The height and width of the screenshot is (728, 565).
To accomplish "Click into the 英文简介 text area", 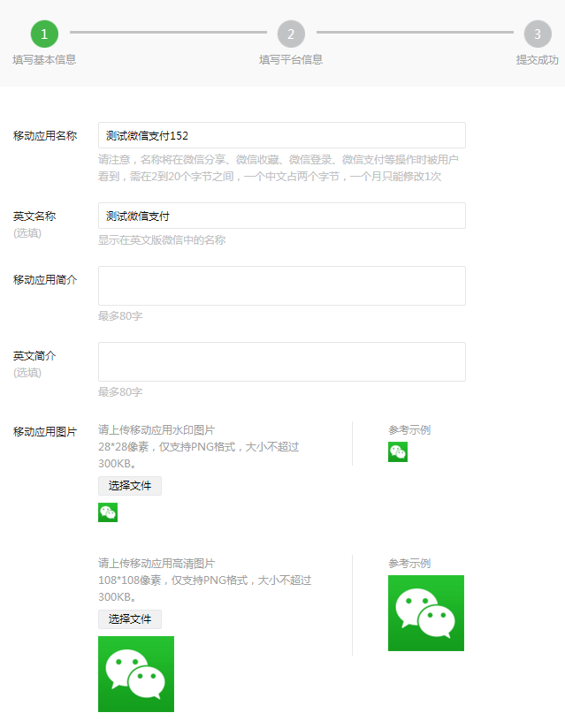I will pos(281,361).
